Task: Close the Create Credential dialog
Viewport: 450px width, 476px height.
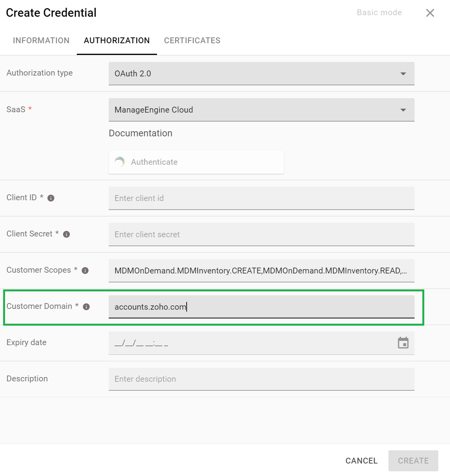Action: pos(430,13)
